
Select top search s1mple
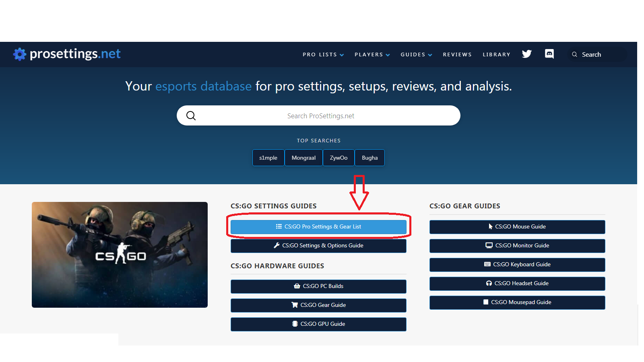(268, 158)
